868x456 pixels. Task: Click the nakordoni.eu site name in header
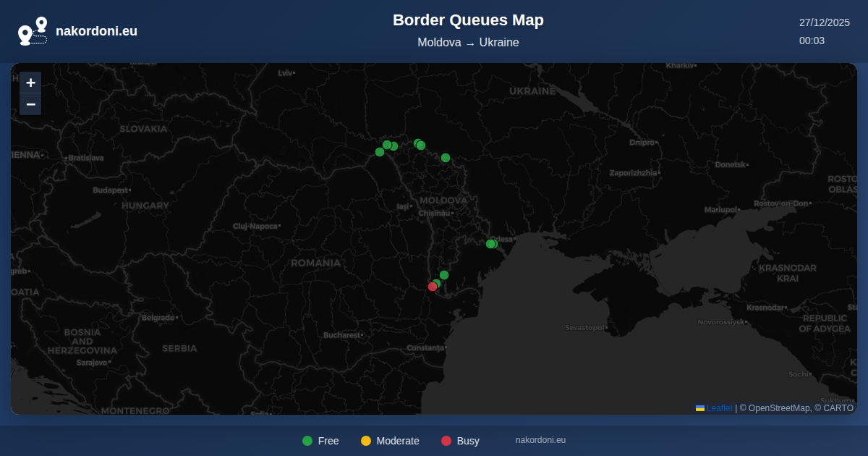point(96,31)
